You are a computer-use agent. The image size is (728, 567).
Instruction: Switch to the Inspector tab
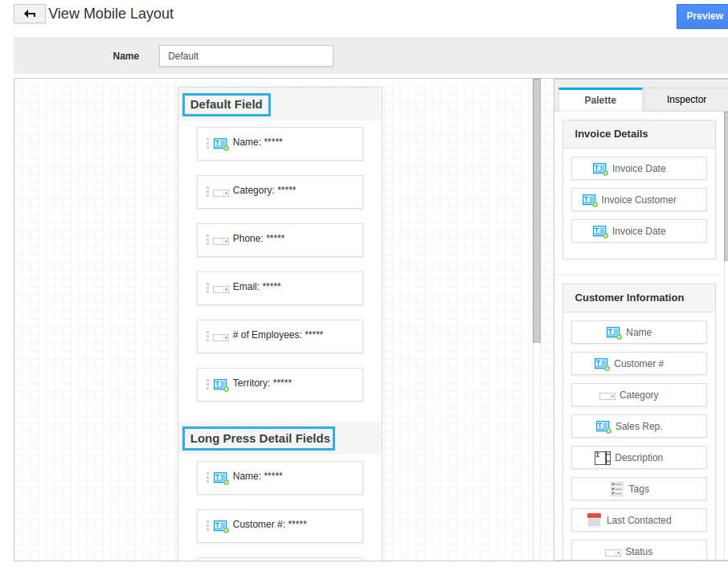point(685,100)
